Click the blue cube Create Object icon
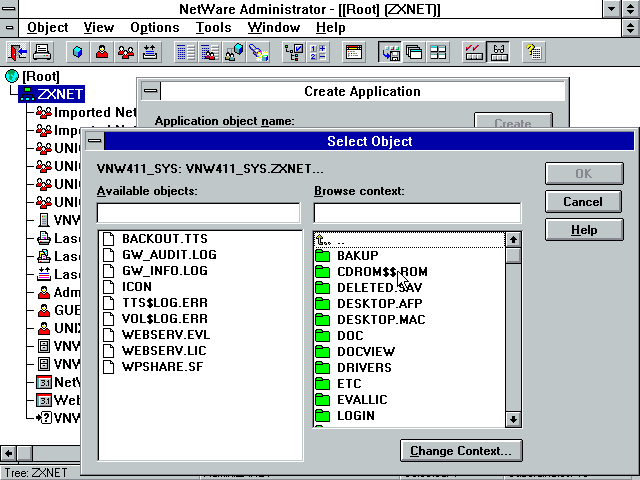 78,52
